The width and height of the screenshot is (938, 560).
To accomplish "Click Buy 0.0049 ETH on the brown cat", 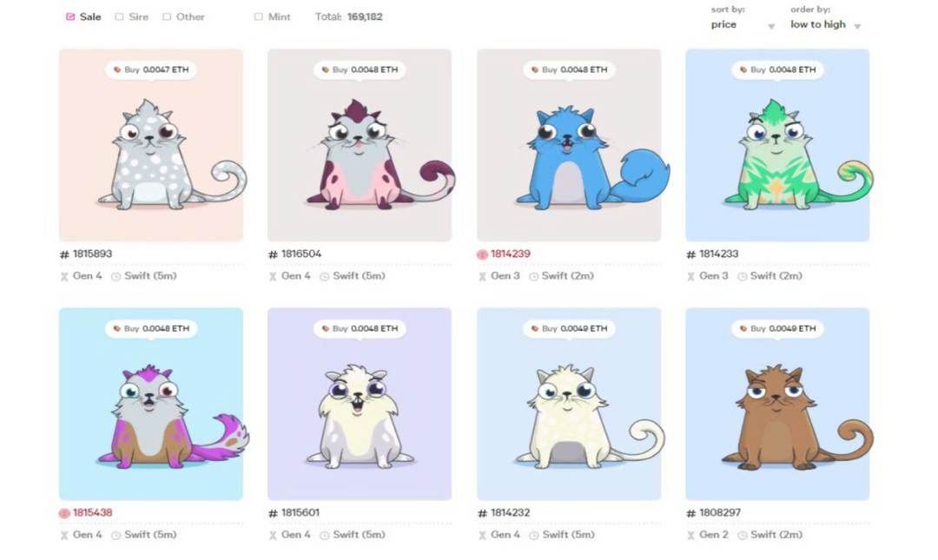I will tap(777, 328).
